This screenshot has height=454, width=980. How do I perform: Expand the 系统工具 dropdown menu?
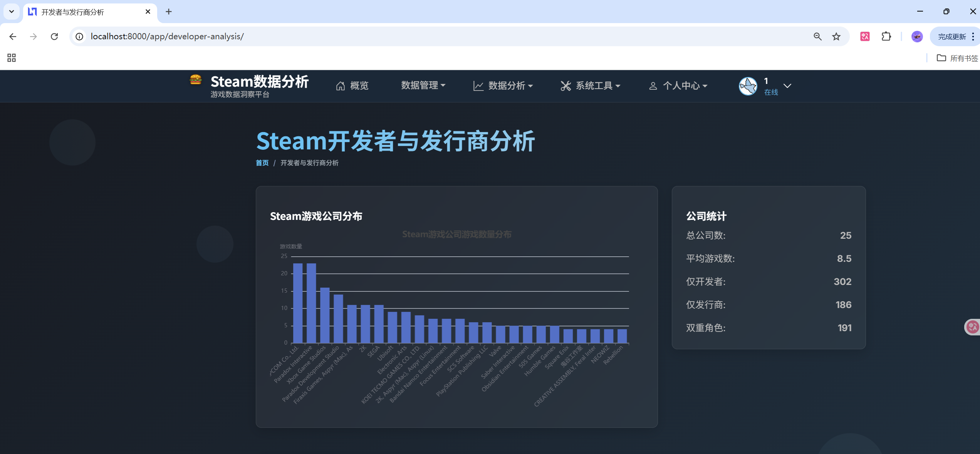(x=590, y=85)
